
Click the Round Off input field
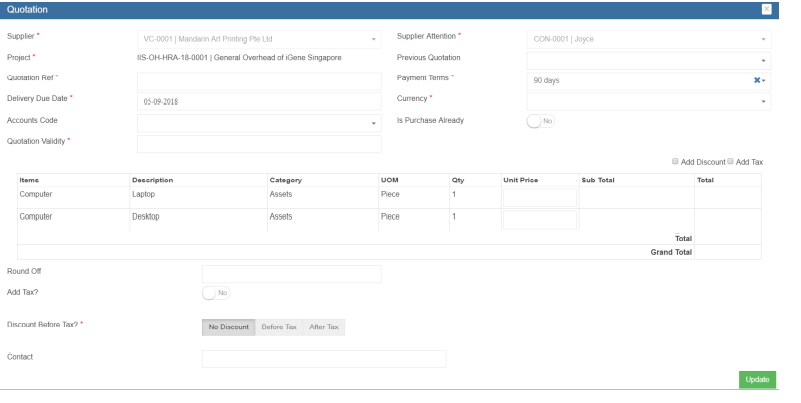click(x=291, y=274)
